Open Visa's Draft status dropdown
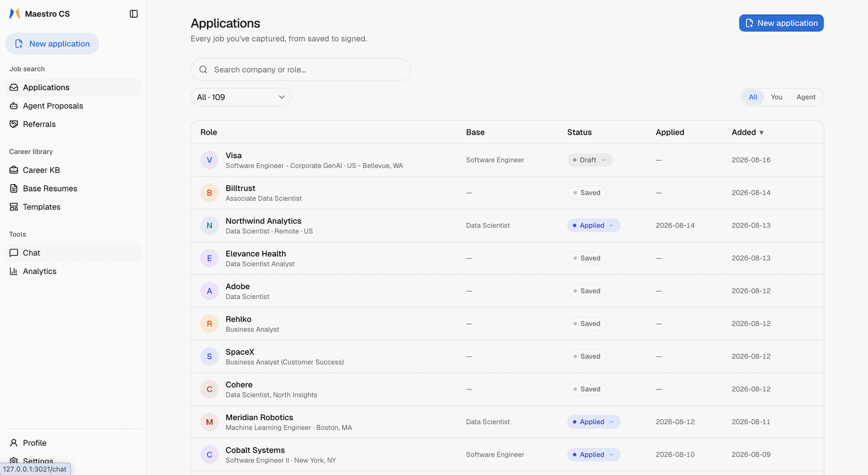Image resolution: width=868 pixels, height=475 pixels. [590, 160]
